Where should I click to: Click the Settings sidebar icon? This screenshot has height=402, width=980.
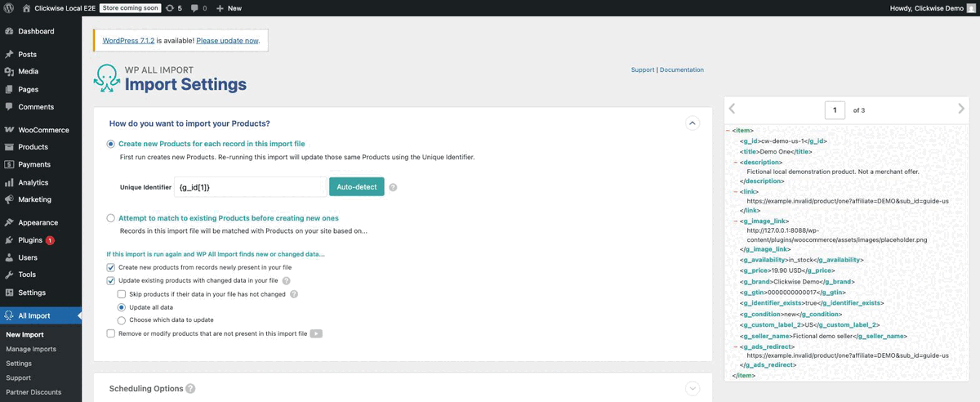pos(9,293)
